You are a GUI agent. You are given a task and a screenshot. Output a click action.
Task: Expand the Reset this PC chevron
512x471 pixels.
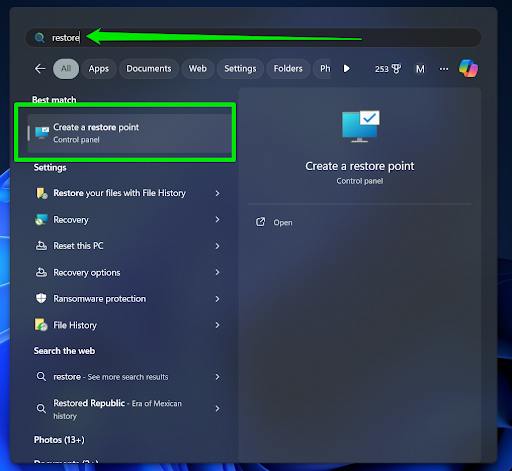click(x=217, y=246)
